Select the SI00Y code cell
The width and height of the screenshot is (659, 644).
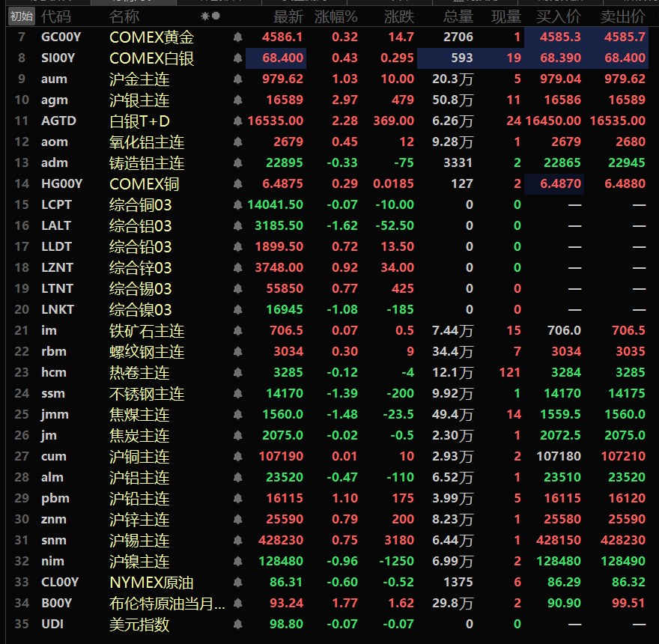58,58
